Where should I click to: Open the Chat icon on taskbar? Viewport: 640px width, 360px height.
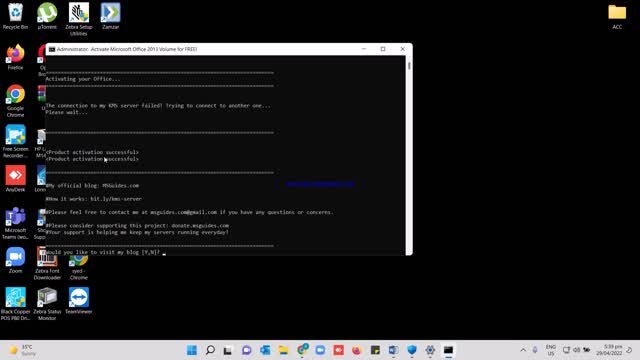247,350
